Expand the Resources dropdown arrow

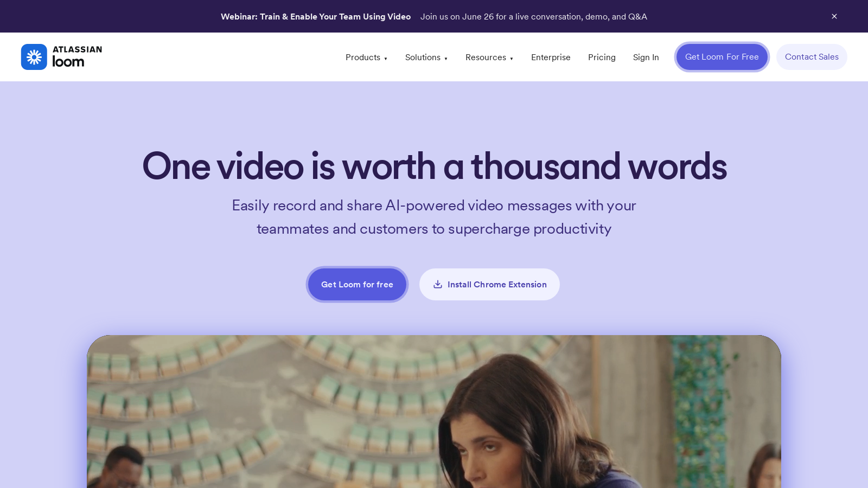[x=512, y=59]
